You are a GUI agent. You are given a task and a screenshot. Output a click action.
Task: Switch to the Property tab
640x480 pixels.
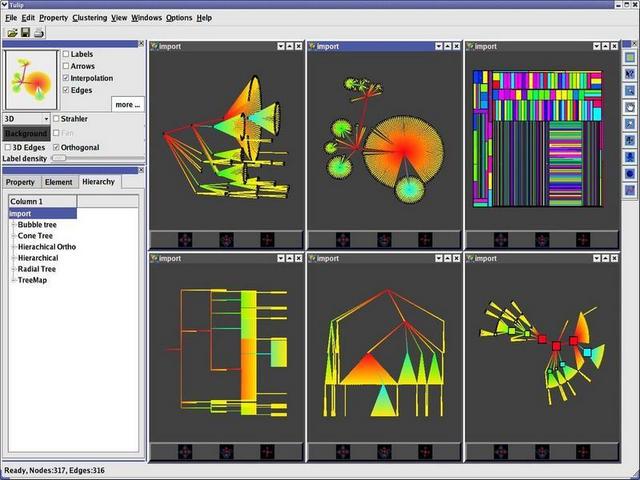coord(20,182)
